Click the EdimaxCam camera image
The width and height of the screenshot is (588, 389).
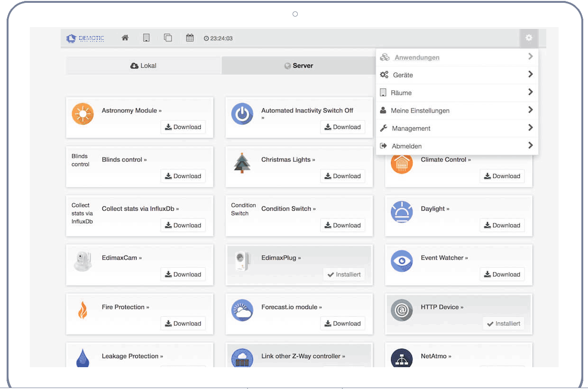tap(83, 262)
